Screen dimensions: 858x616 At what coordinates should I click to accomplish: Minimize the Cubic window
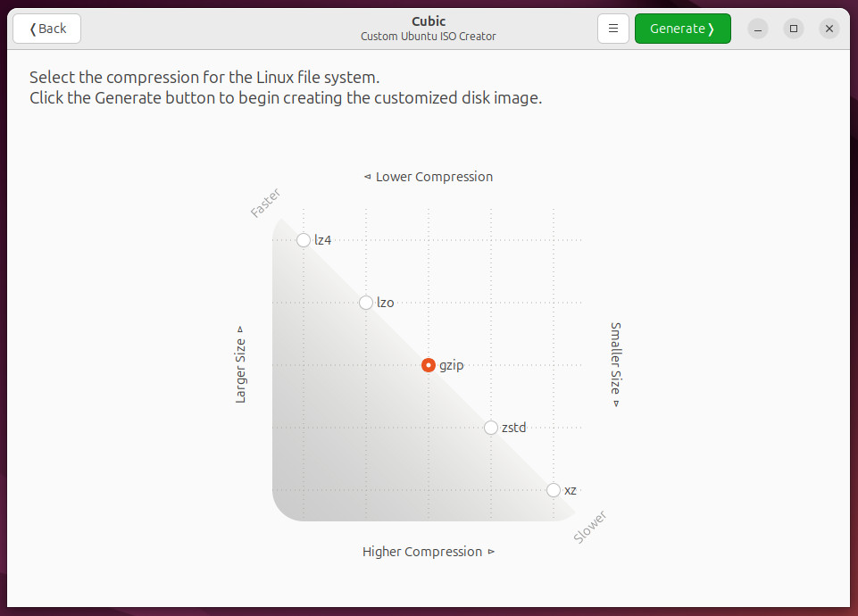point(758,29)
